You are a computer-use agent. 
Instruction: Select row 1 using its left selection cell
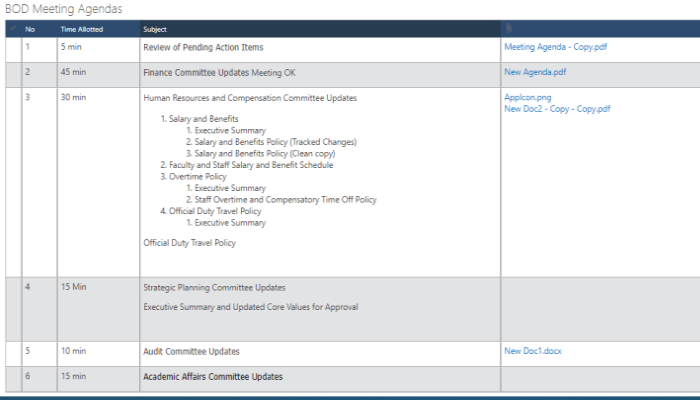point(12,47)
